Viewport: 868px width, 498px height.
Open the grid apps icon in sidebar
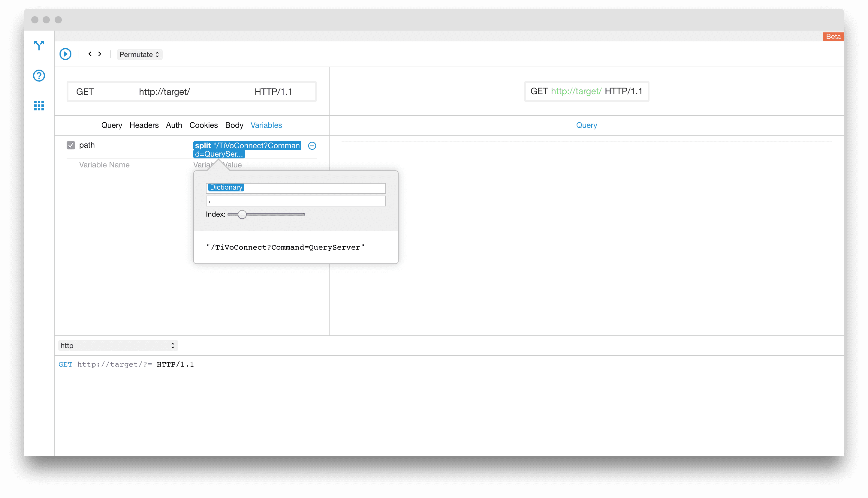pos(39,106)
